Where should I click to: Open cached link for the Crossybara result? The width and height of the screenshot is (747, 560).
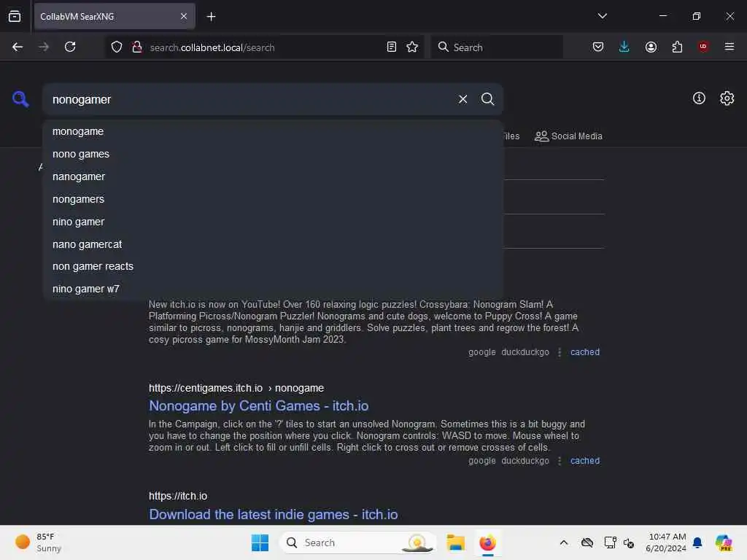click(584, 352)
